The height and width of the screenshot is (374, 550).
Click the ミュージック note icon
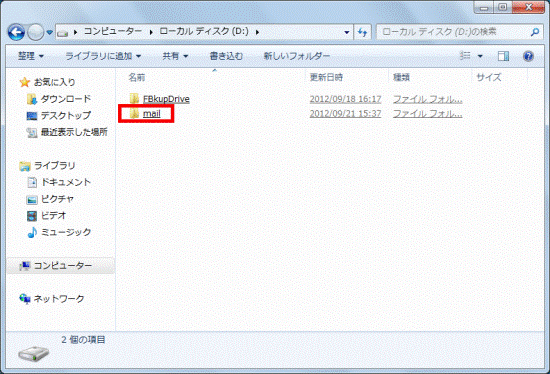(32, 232)
